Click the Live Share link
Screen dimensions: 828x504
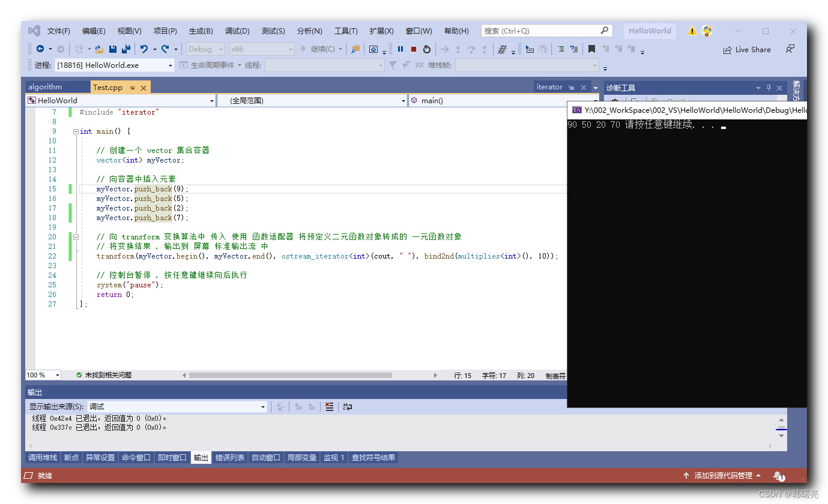(x=747, y=49)
